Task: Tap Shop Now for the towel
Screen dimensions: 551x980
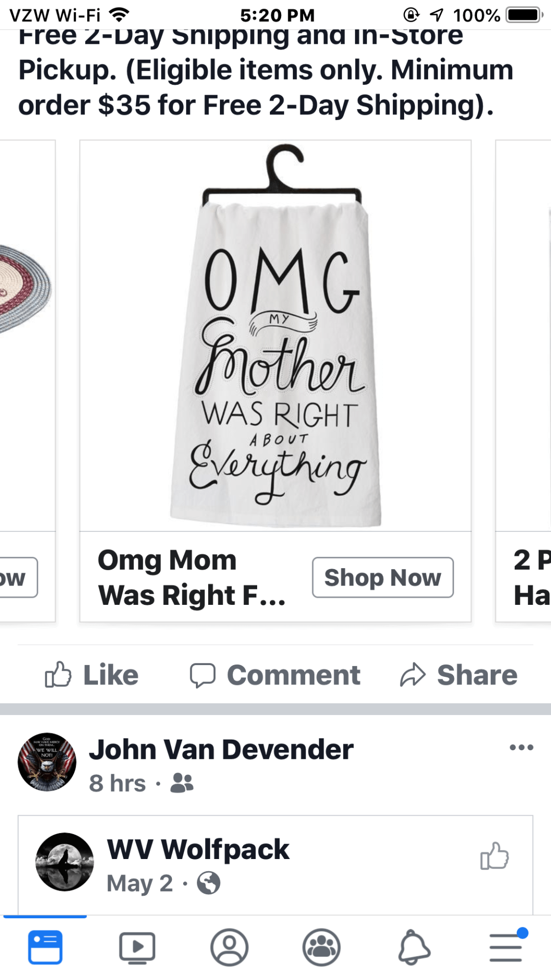Action: click(383, 577)
